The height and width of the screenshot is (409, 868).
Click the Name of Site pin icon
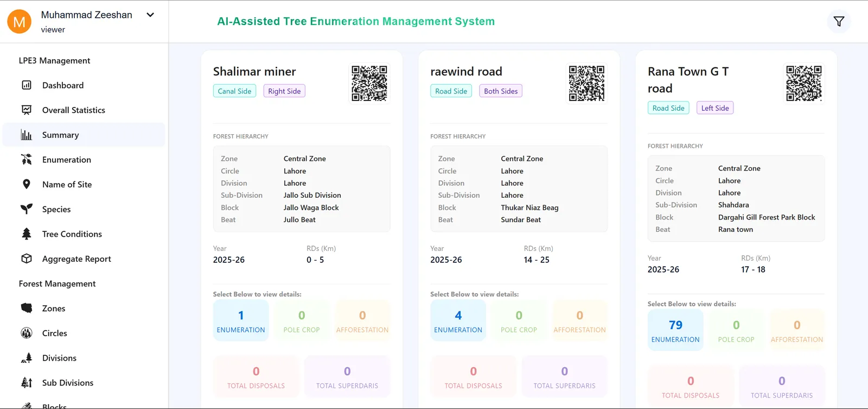tap(27, 184)
